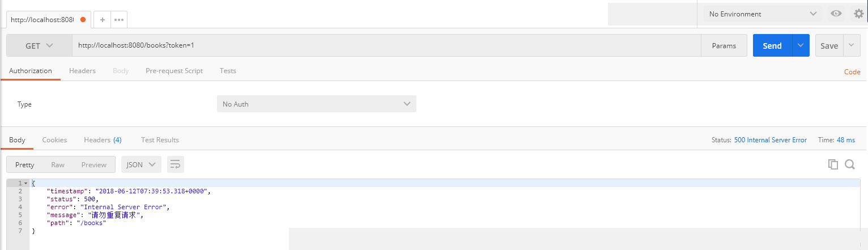
Task: Toggle line wrap in response view
Action: [x=176, y=164]
